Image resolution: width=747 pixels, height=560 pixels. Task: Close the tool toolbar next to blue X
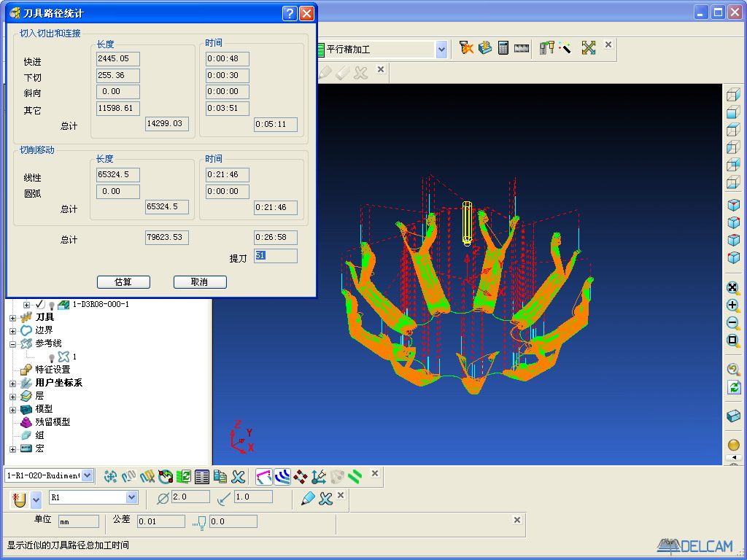coord(341,496)
